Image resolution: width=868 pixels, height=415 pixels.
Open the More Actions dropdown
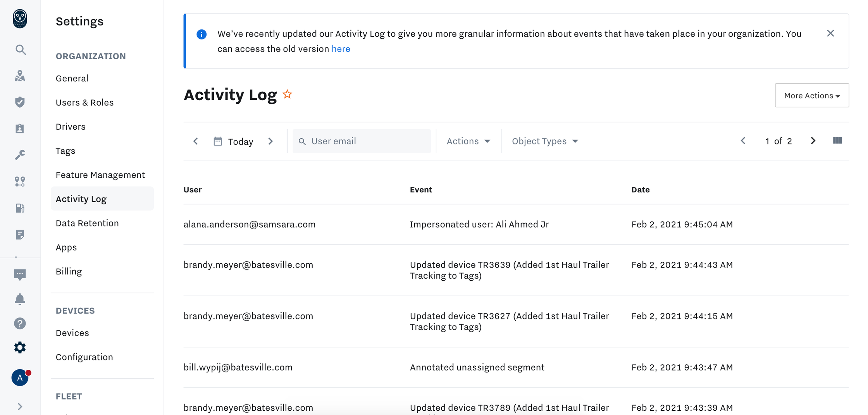click(x=812, y=95)
